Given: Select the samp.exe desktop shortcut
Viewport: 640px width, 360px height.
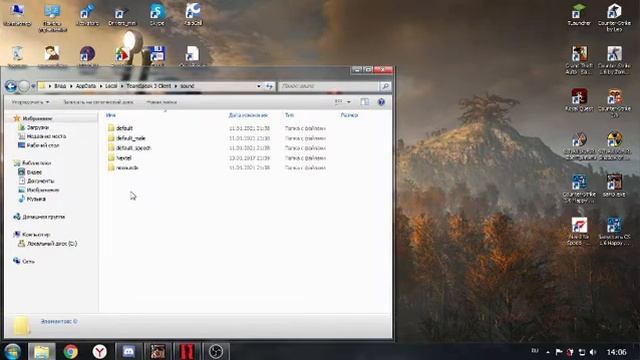Looking at the screenshot, I should [x=614, y=186].
